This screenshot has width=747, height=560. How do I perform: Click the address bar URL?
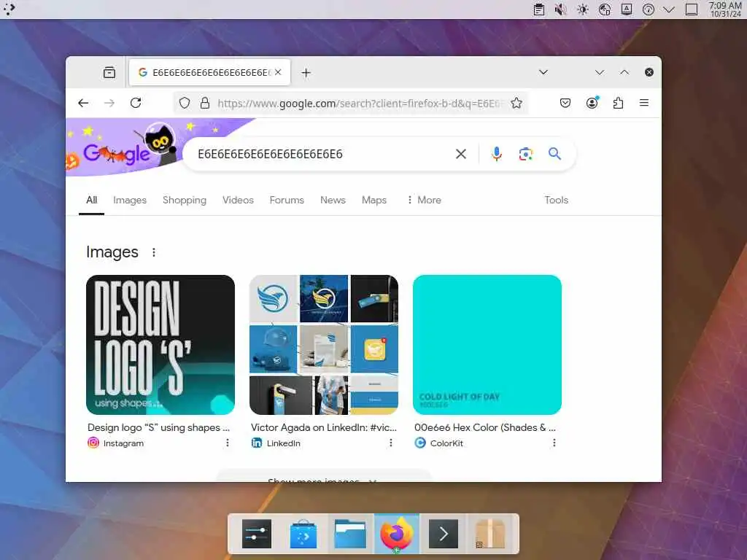click(x=360, y=104)
